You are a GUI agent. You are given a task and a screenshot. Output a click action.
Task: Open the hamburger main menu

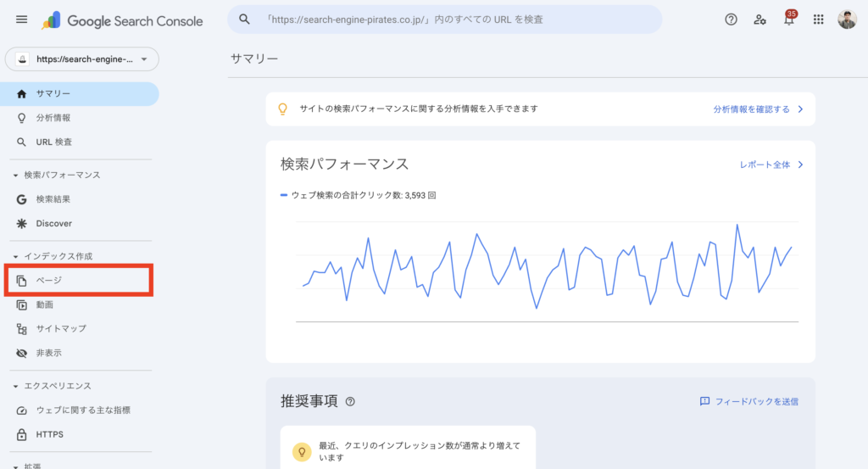(22, 20)
